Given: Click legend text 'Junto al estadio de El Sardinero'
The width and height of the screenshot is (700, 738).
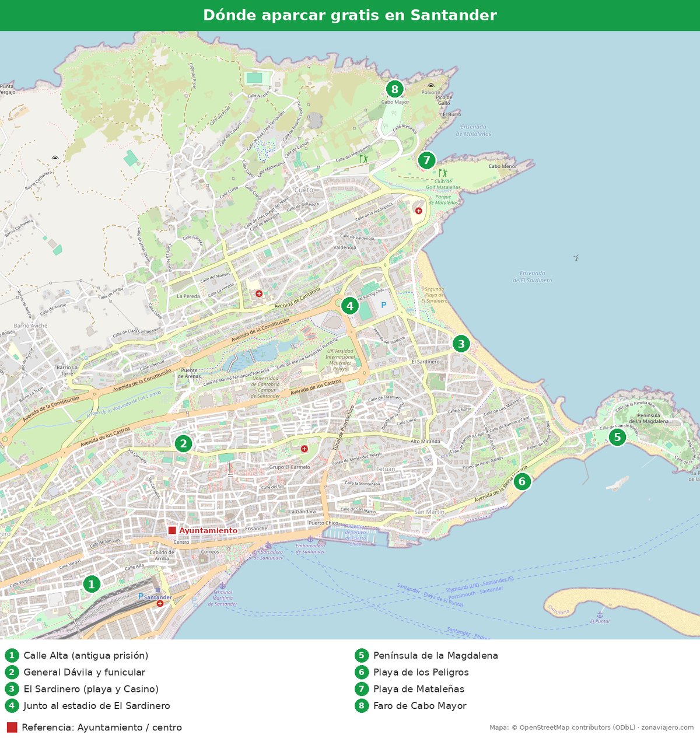Looking at the screenshot, I should click(97, 706).
